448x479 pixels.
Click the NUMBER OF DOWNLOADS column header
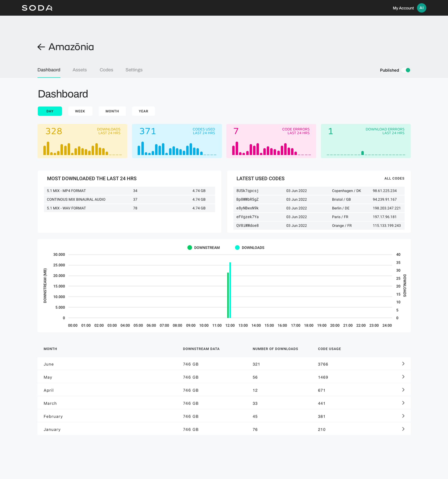275,349
